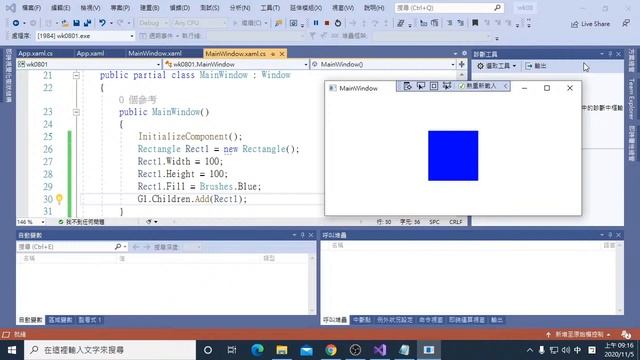Image resolution: width=640 pixels, height=360 pixels.
Task: Show hidden system tray icons
Action: (529, 350)
